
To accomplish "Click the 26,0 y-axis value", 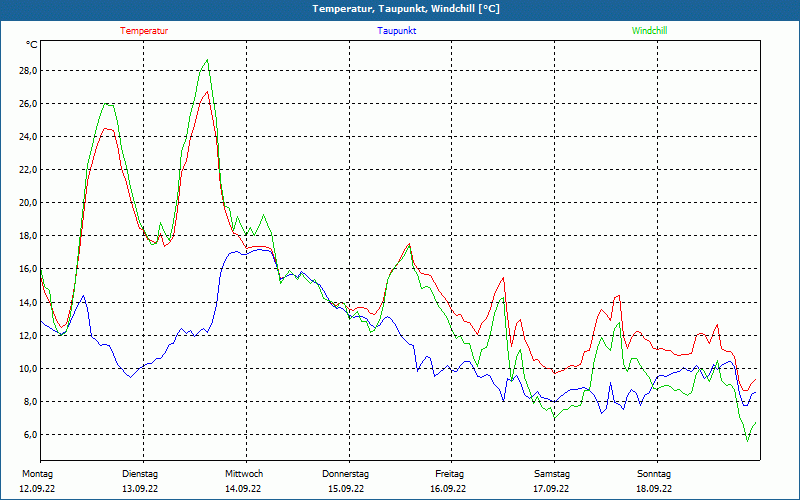I will 28,104.
